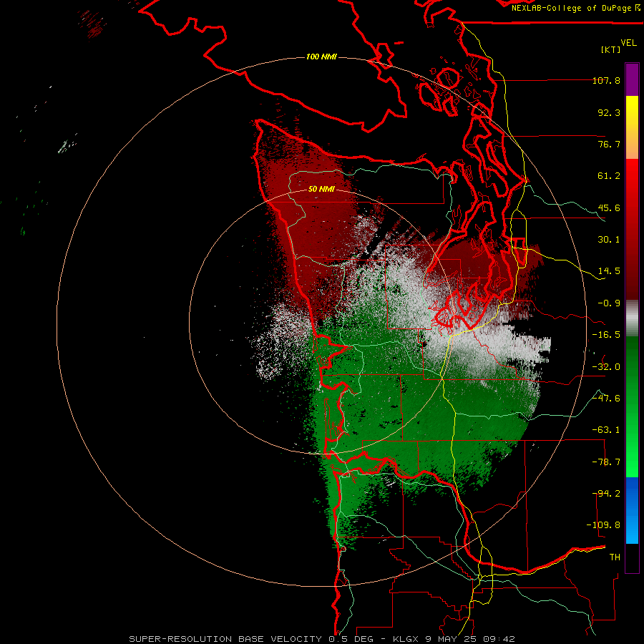This screenshot has width=644, height=644.
Task: Select the -109.8 legend value
Action: pos(603,525)
